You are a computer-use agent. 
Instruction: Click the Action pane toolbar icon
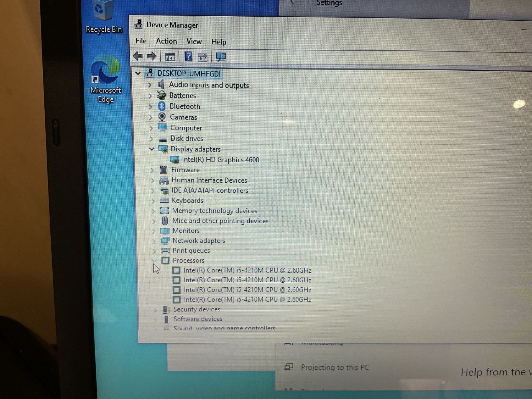click(203, 57)
